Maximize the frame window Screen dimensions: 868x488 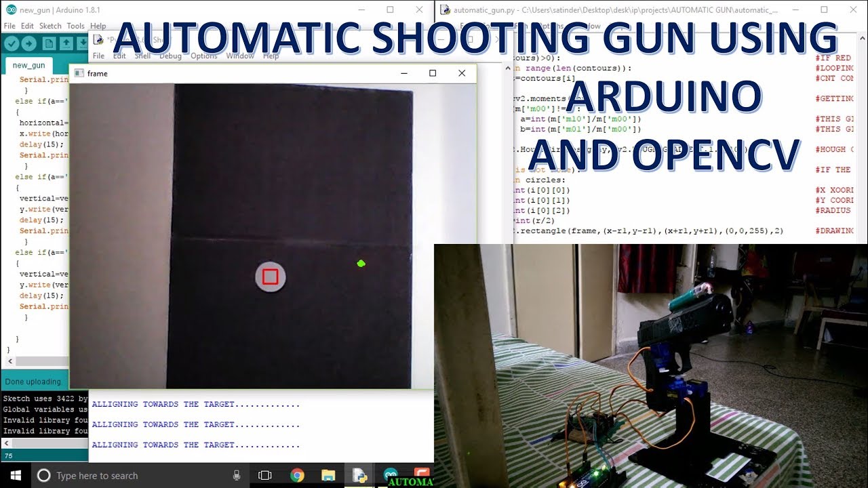tap(433, 73)
